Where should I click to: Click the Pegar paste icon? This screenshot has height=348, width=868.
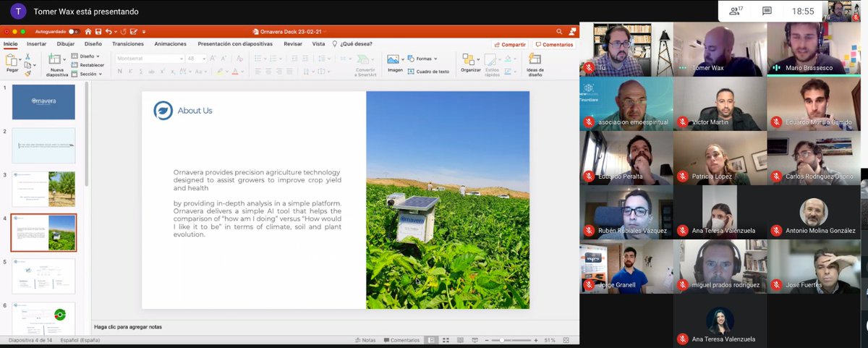click(12, 61)
